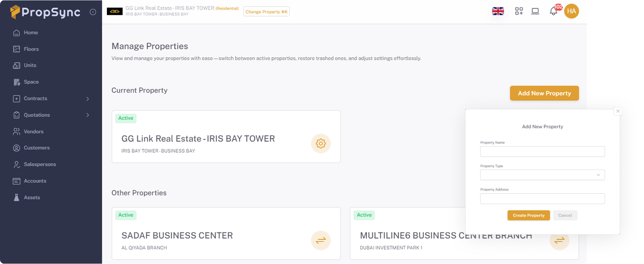This screenshot has width=644, height=264.
Task: Open Units menu item
Action: (x=30, y=65)
